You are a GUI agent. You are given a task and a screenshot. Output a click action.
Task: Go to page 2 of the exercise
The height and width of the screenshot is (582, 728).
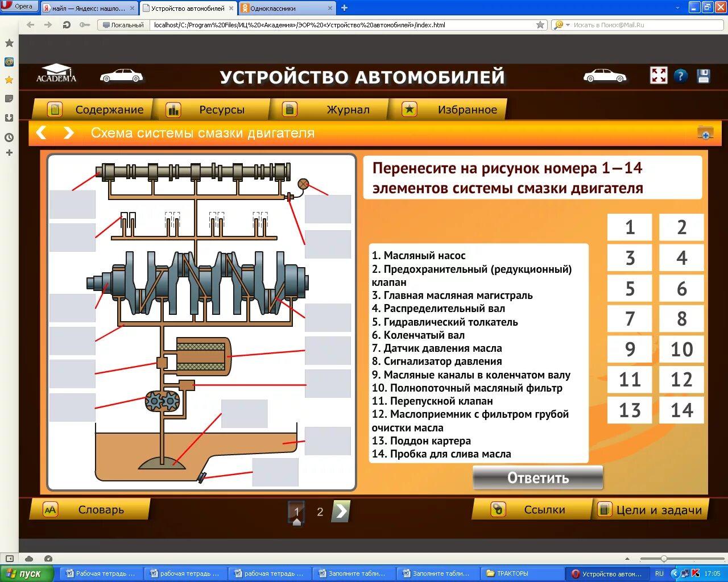[x=320, y=512]
